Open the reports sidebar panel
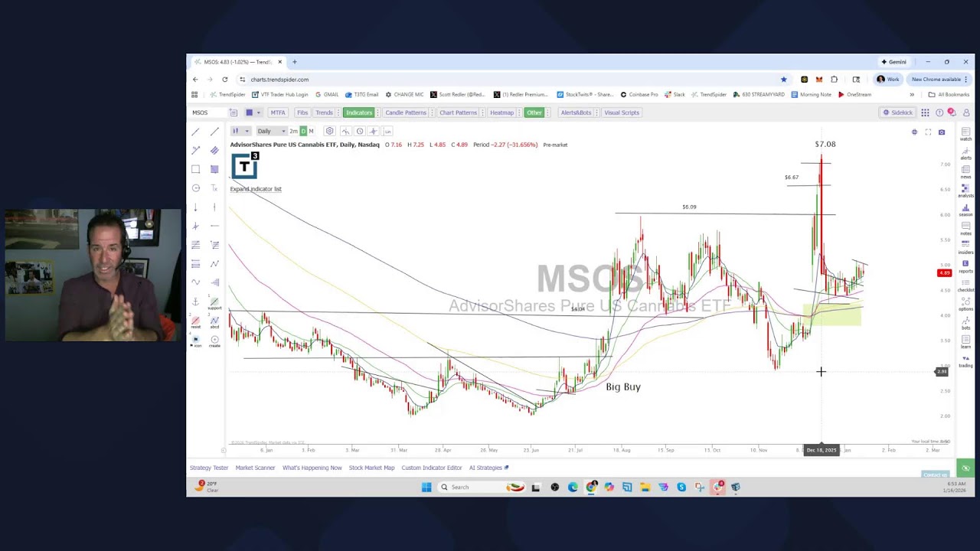 965,266
